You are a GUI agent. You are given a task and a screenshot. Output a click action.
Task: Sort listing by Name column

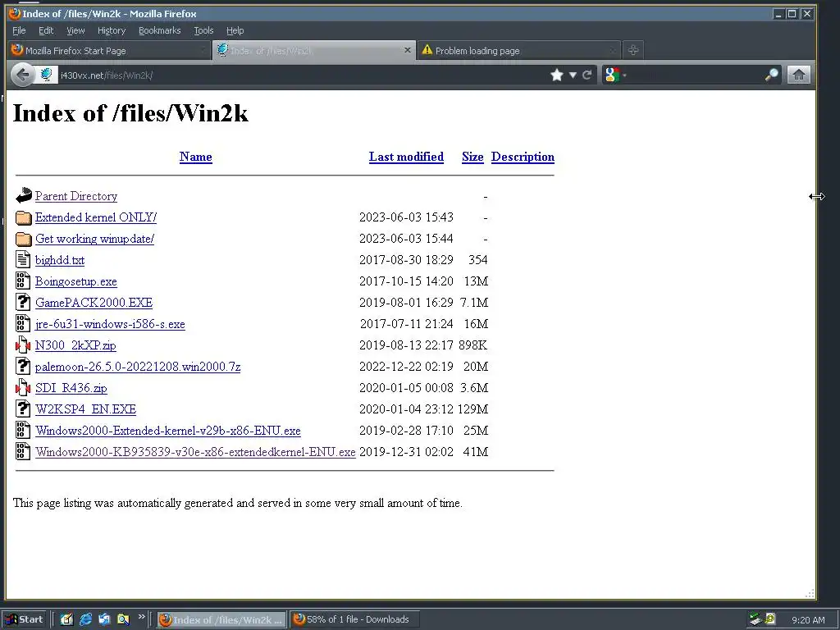click(195, 157)
